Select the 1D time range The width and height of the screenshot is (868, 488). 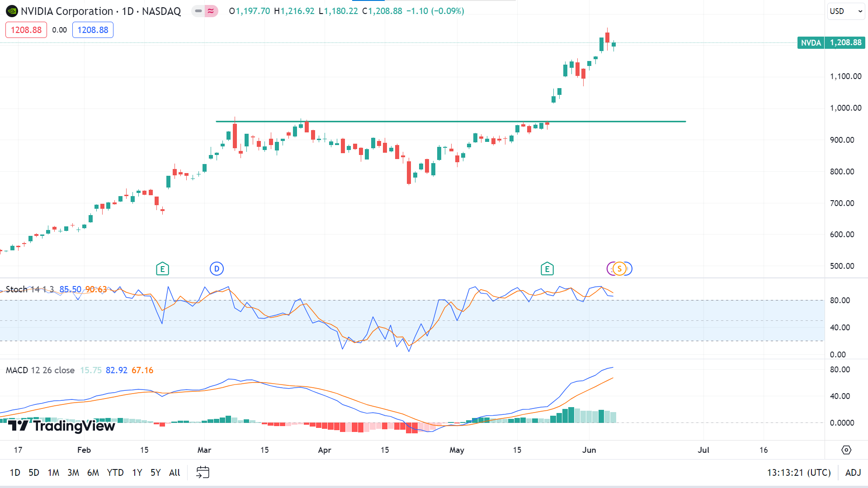click(x=15, y=473)
